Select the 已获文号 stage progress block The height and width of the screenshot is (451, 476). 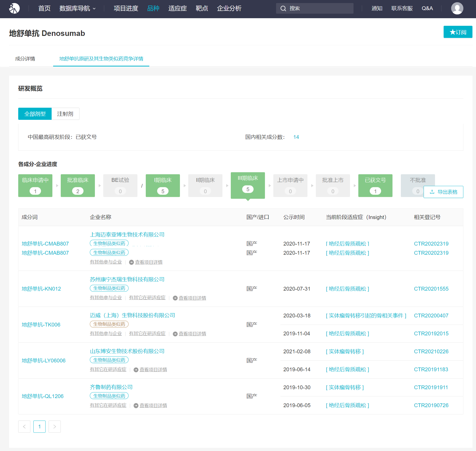375,186
